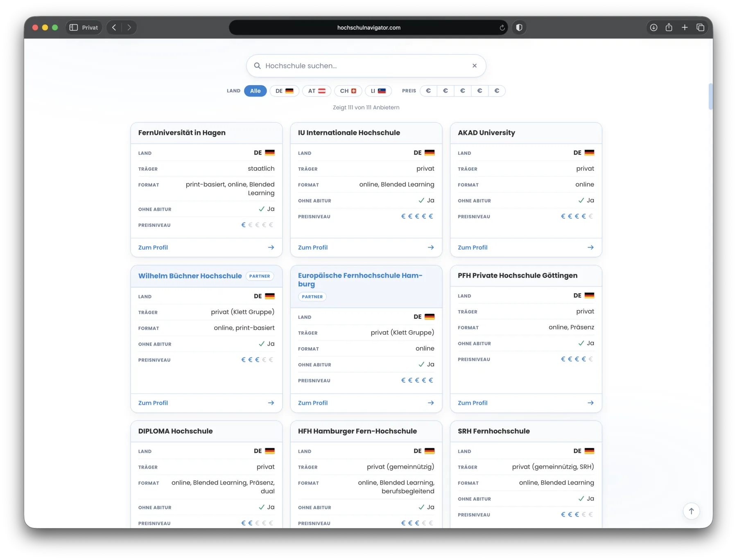Open Zum Profil for FernUniversität in Hagen
737x560 pixels.
[153, 247]
